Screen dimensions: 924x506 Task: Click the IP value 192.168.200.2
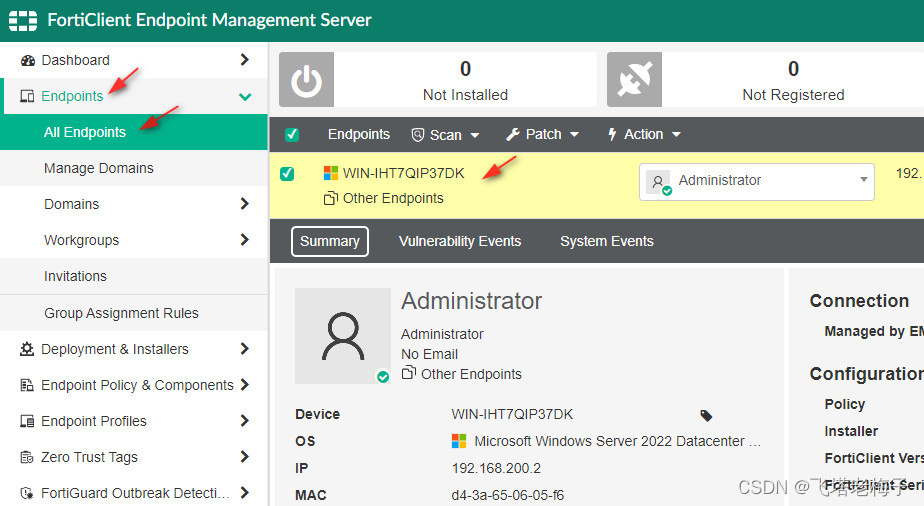496,468
